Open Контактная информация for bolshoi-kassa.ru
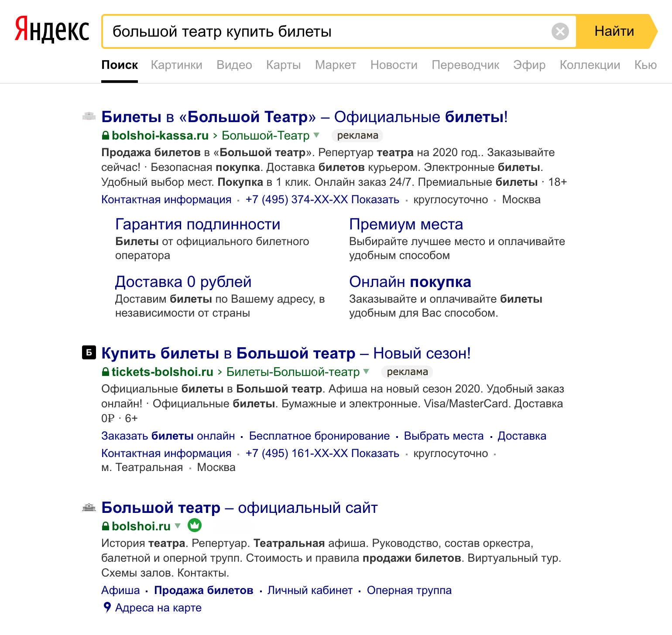This screenshot has width=672, height=635. 166,200
